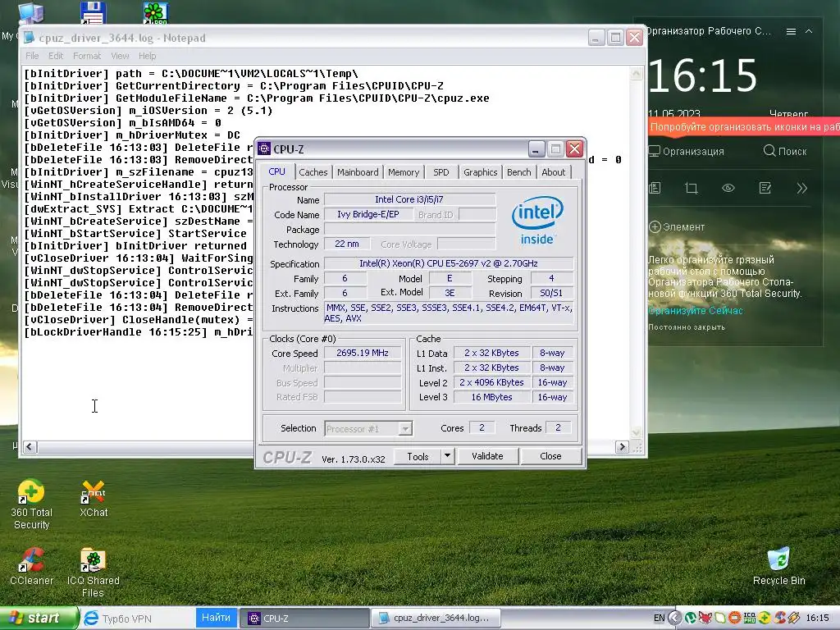Image resolution: width=840 pixels, height=630 pixels.
Task: Click the uTorrent tray icon
Action: pos(691,619)
